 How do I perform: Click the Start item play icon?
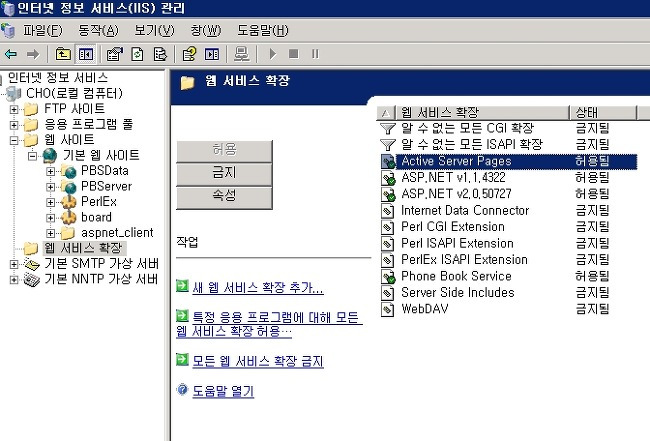[272, 54]
